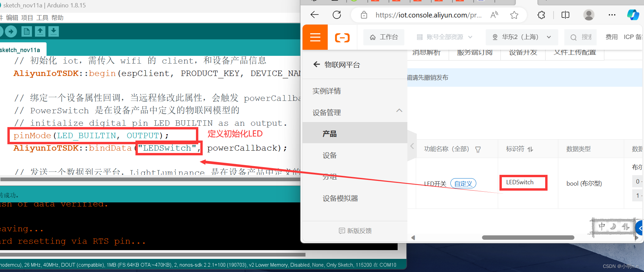Image resolution: width=644 pixels, height=272 pixels.
Task: Reload the Aliyun console page
Action: pos(337,15)
